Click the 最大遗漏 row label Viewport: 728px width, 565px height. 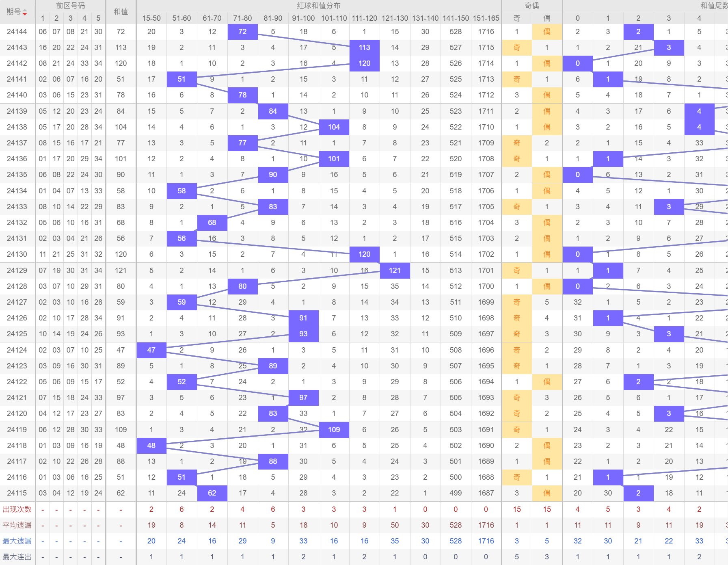point(17,541)
